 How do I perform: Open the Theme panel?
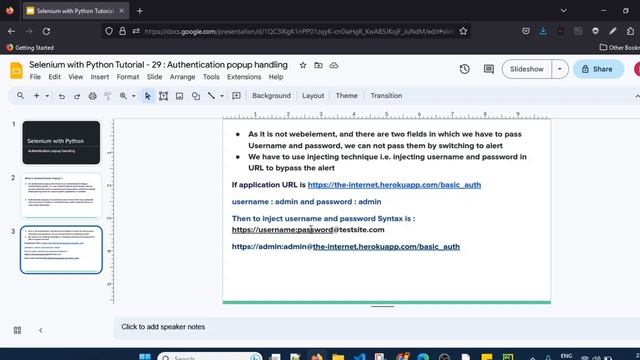347,96
